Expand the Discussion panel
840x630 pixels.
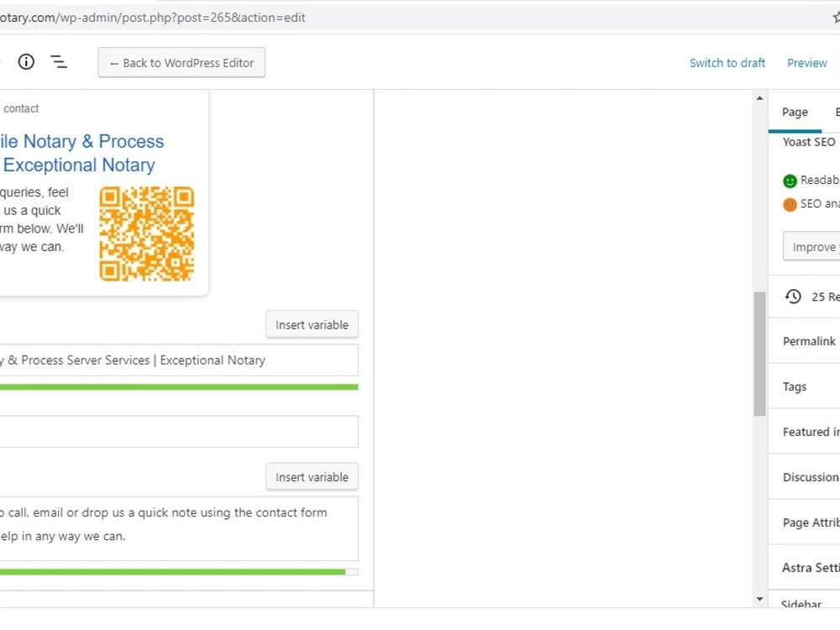[x=804, y=477]
